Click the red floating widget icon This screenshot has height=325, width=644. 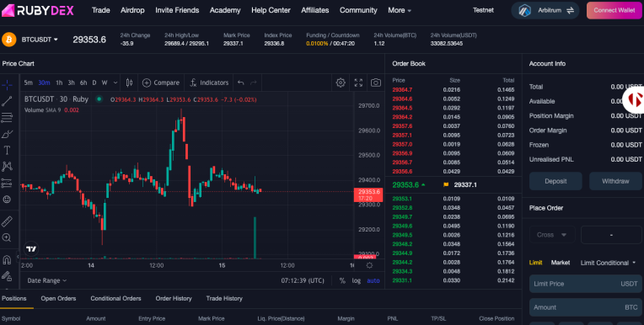[635, 99]
